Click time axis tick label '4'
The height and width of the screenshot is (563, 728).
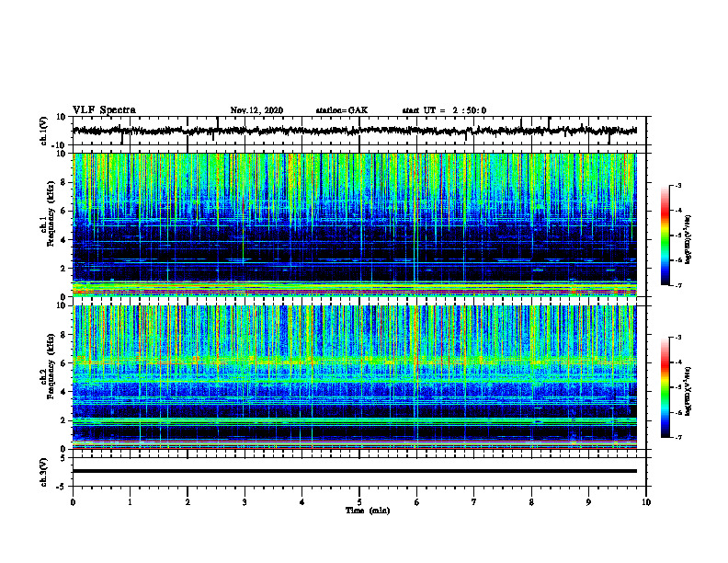tap(302, 502)
